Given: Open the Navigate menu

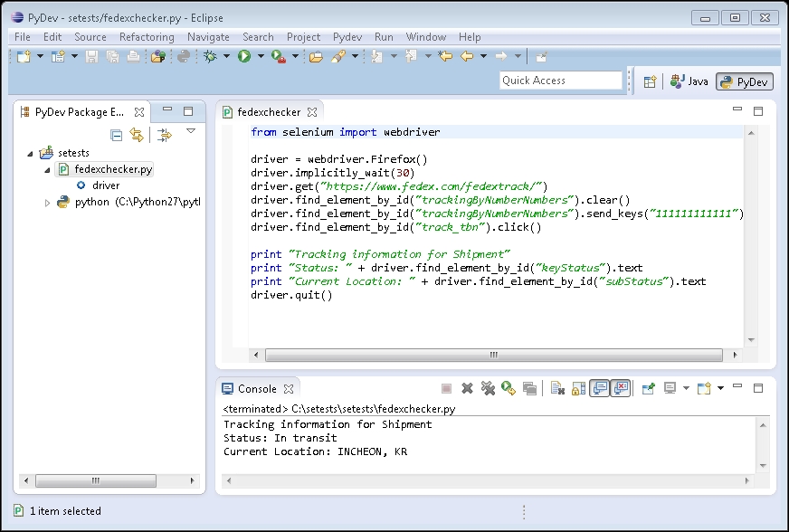Looking at the screenshot, I should click(208, 37).
